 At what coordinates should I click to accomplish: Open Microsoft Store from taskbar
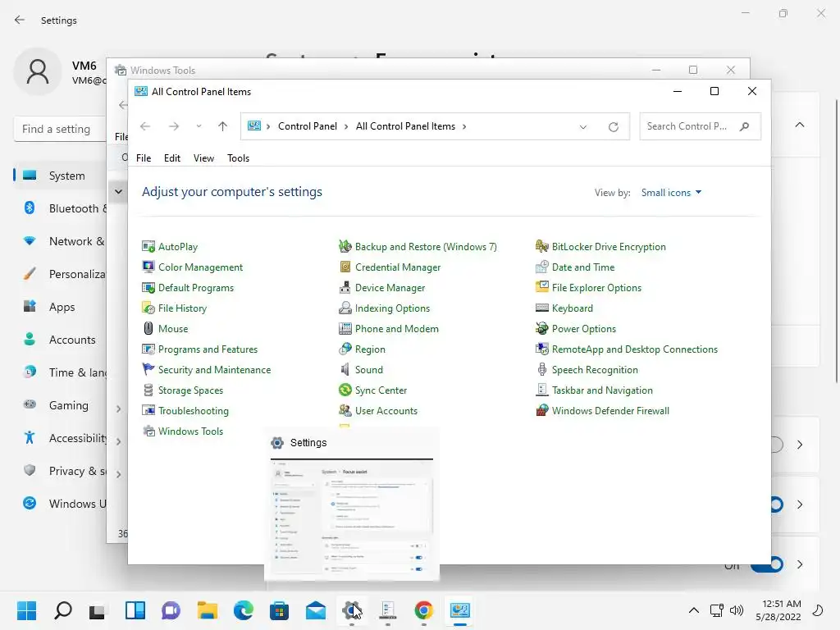[279, 610]
